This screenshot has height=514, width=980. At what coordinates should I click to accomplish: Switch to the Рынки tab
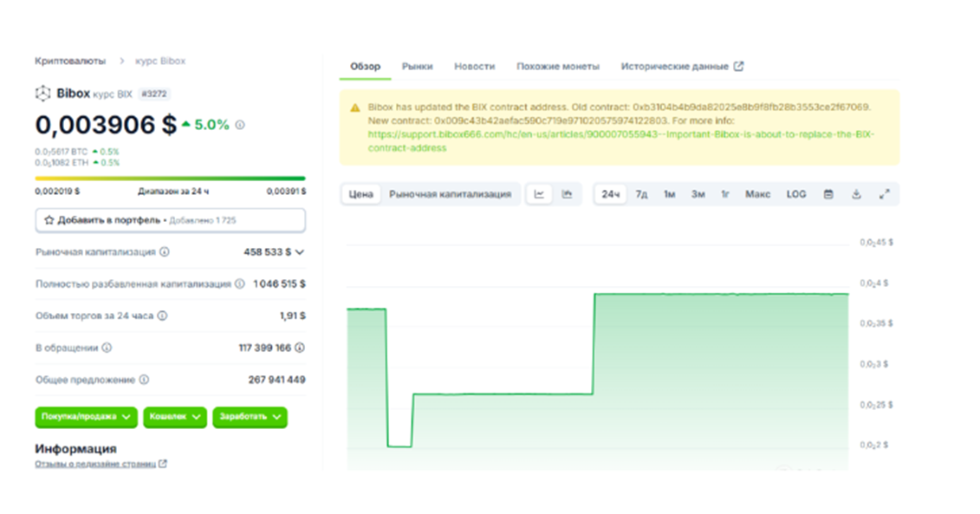[x=417, y=66]
